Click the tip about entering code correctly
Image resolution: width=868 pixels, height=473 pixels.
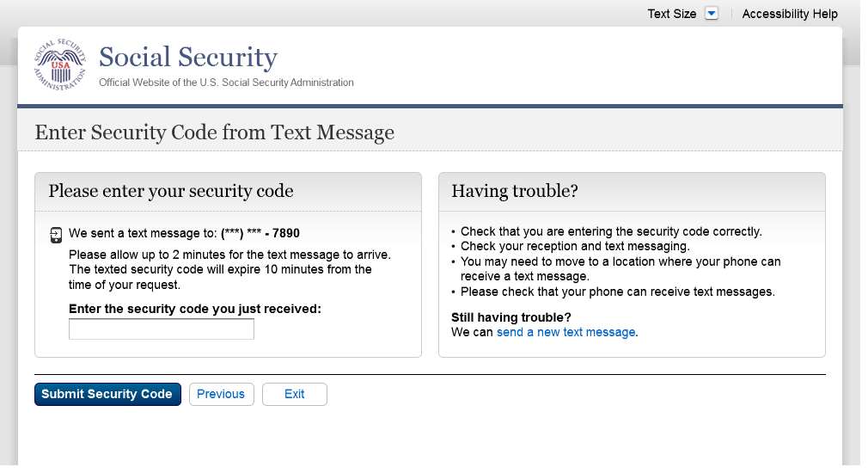611,231
